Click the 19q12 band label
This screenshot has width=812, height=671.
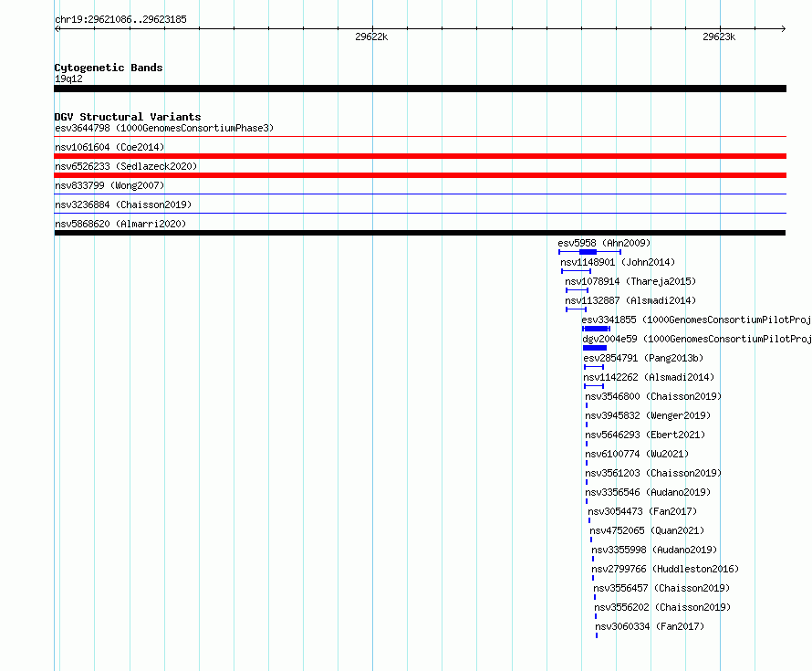coord(68,79)
